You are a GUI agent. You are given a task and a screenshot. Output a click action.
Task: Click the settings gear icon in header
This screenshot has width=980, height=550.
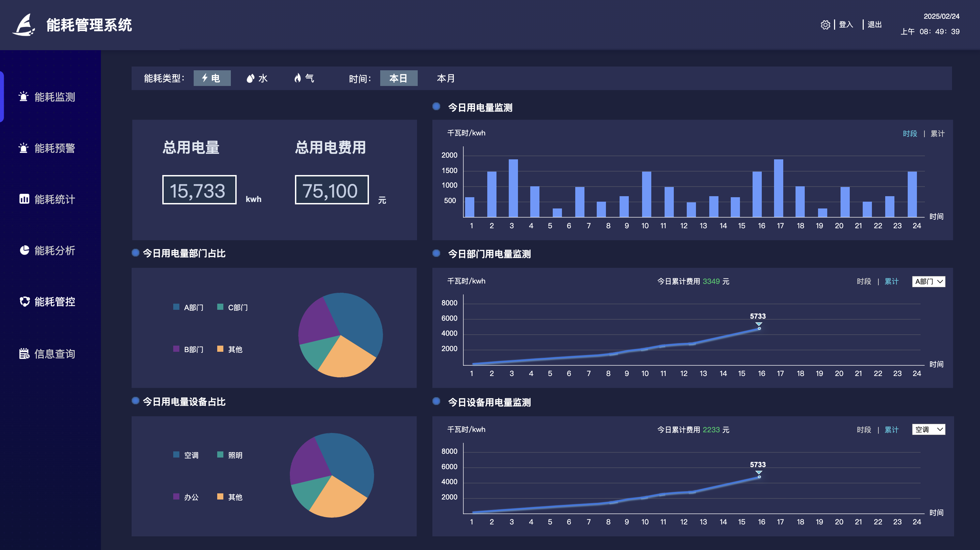pyautogui.click(x=825, y=25)
